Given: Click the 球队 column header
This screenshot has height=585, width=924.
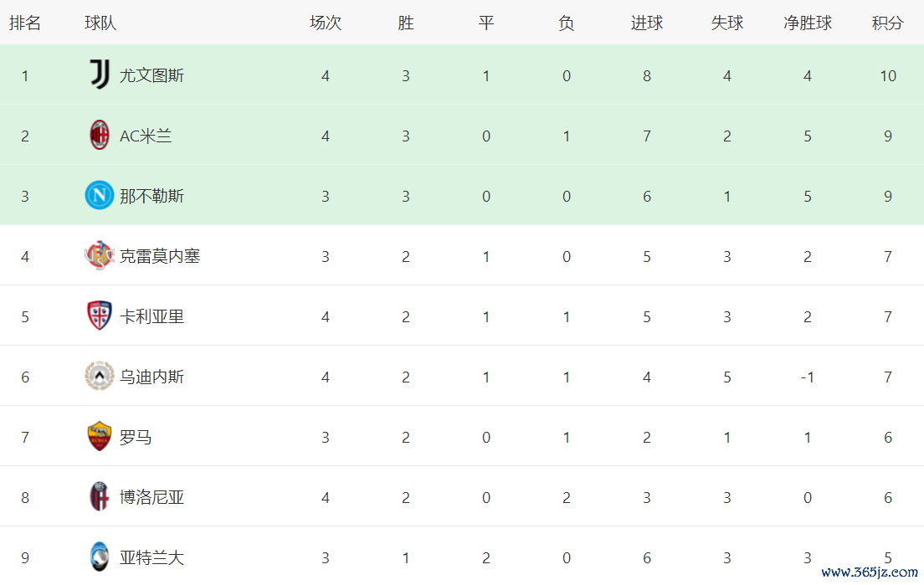Looking at the screenshot, I should point(100,23).
